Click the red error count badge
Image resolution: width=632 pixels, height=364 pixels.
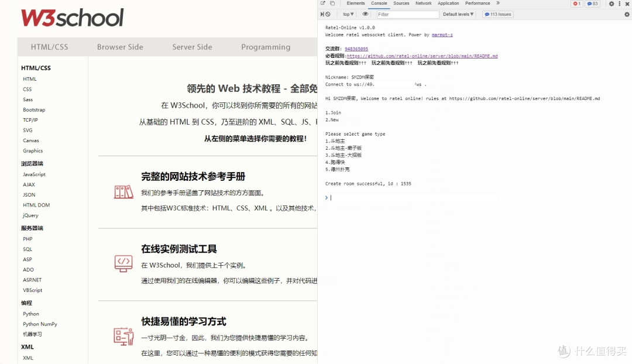coord(577,4)
